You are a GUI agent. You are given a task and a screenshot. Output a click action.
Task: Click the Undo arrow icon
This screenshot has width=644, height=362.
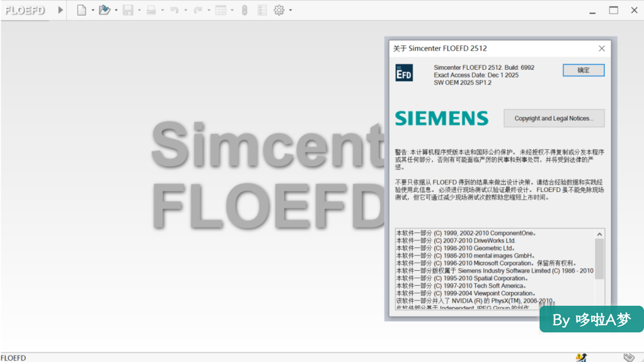[174, 10]
